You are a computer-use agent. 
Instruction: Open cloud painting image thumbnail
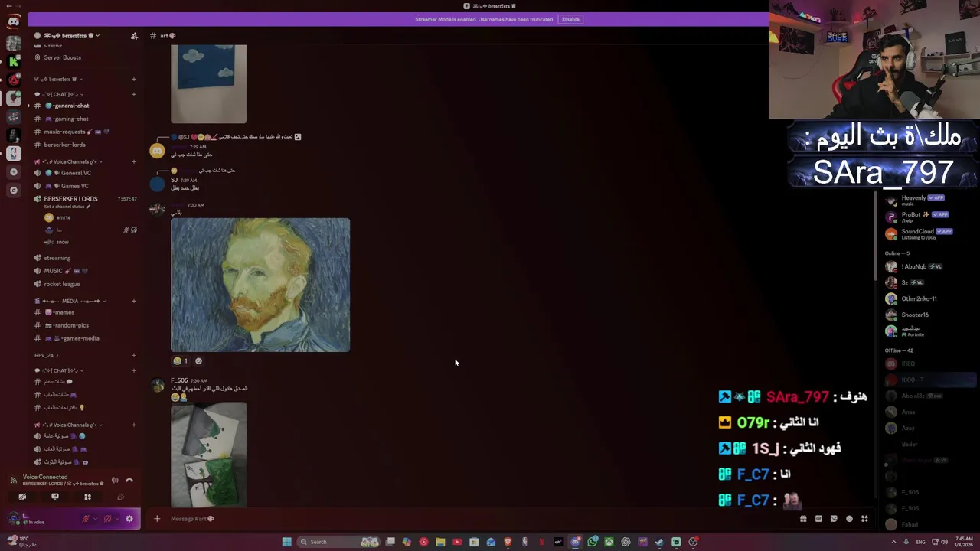pyautogui.click(x=208, y=83)
